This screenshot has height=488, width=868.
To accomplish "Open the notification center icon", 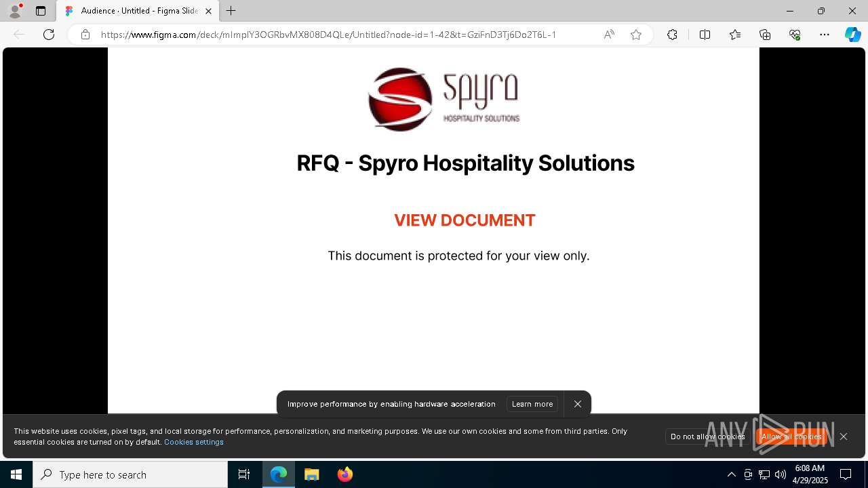I will (846, 474).
